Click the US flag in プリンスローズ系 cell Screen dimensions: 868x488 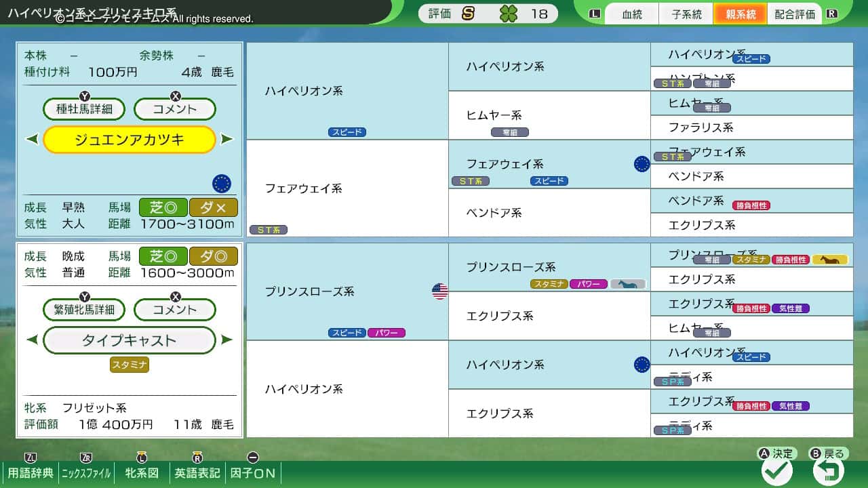(x=440, y=291)
